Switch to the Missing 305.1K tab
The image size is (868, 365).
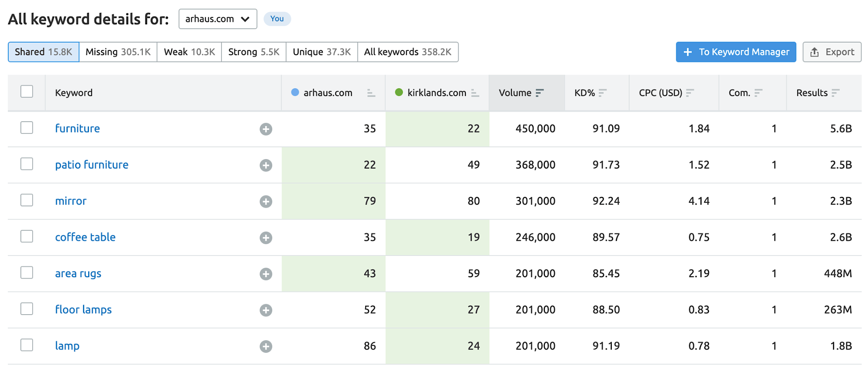[118, 52]
